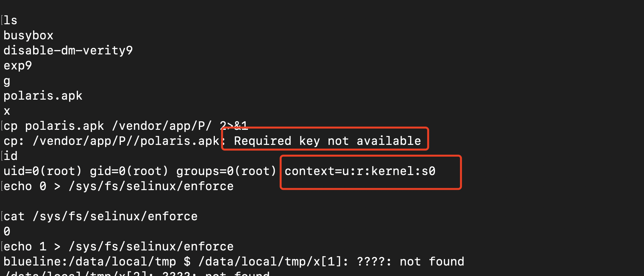The height and width of the screenshot is (276, 644).
Task: Select the busybox file name
Action: point(28,35)
